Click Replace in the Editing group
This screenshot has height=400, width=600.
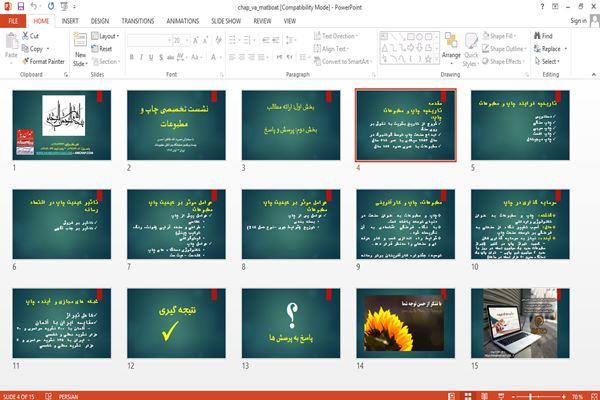tap(550, 49)
